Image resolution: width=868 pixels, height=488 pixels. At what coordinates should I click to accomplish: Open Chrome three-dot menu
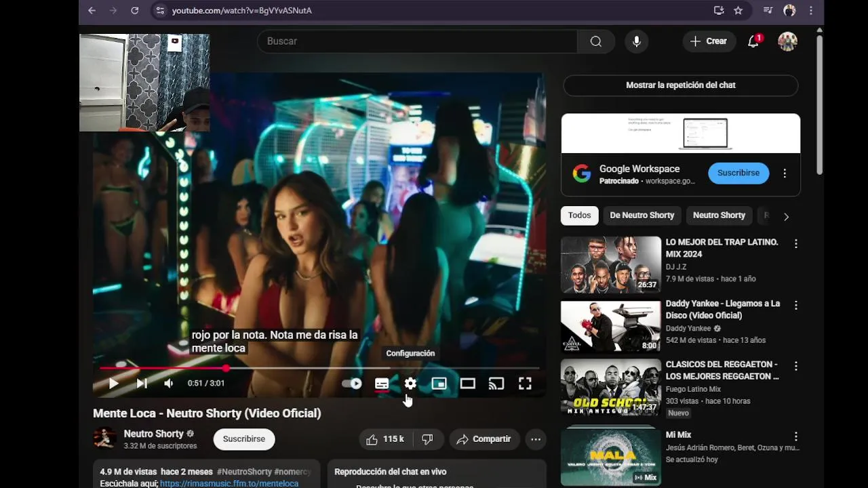811,10
